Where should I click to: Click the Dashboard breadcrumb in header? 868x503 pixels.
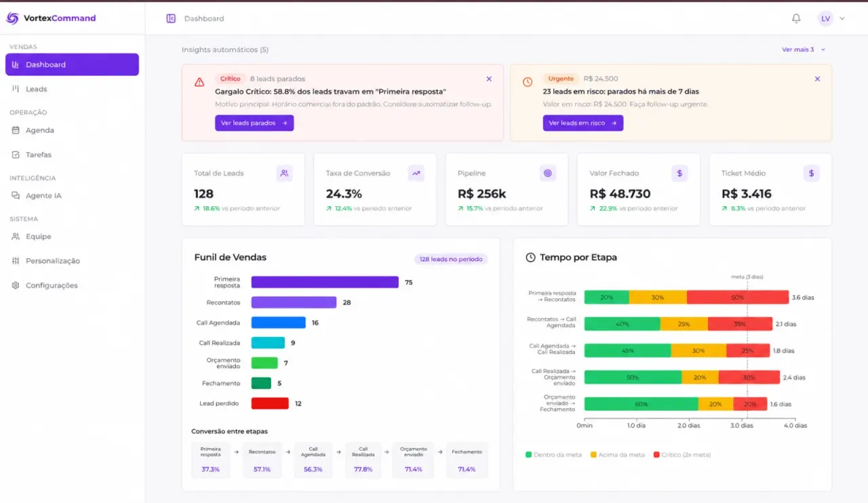pos(204,18)
